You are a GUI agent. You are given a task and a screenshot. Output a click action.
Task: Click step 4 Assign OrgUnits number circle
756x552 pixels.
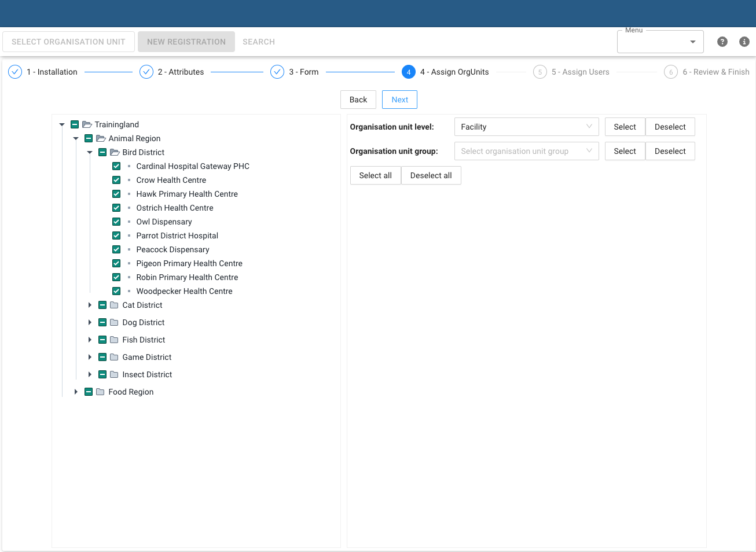[x=409, y=72]
